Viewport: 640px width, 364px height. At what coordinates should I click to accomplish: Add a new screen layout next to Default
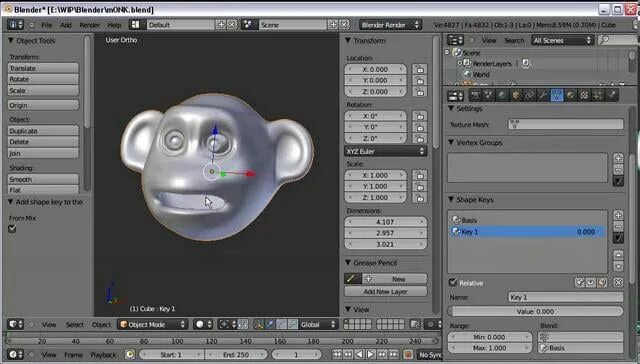click(221, 25)
